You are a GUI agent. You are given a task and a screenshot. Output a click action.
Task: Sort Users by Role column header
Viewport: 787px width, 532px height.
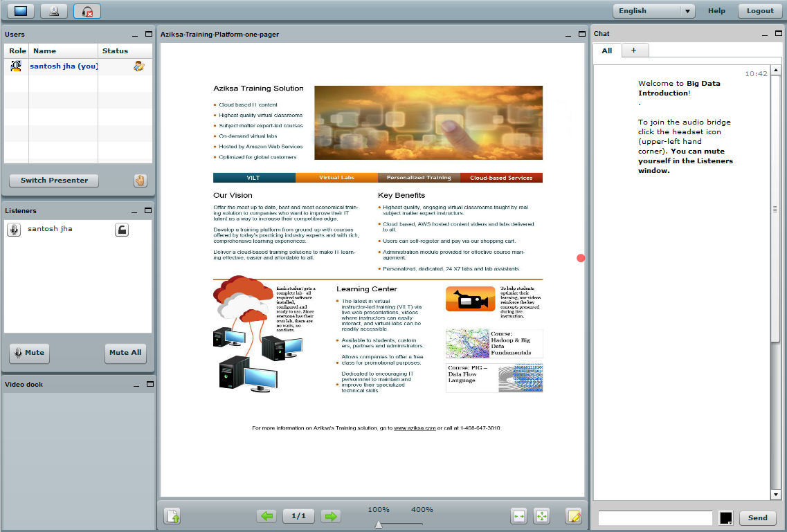tap(17, 51)
